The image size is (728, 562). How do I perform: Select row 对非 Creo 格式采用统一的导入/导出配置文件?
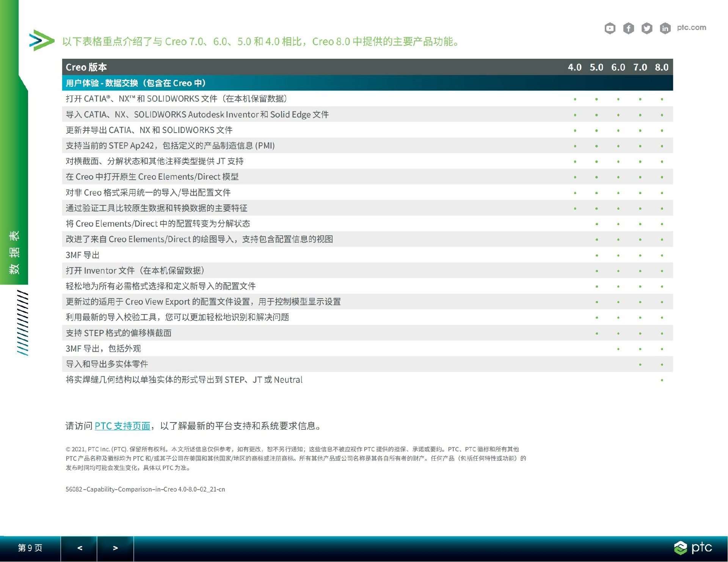(x=367, y=193)
